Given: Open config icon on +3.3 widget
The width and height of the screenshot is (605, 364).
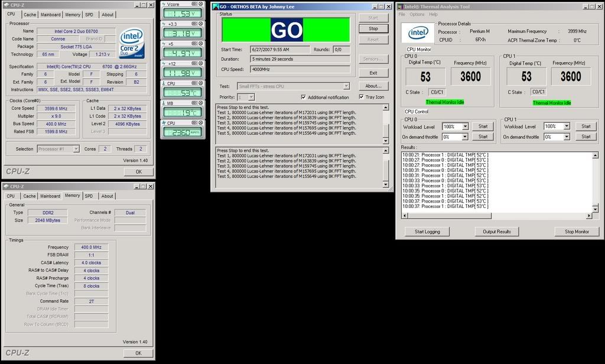Looking at the screenshot, I should [194, 24].
